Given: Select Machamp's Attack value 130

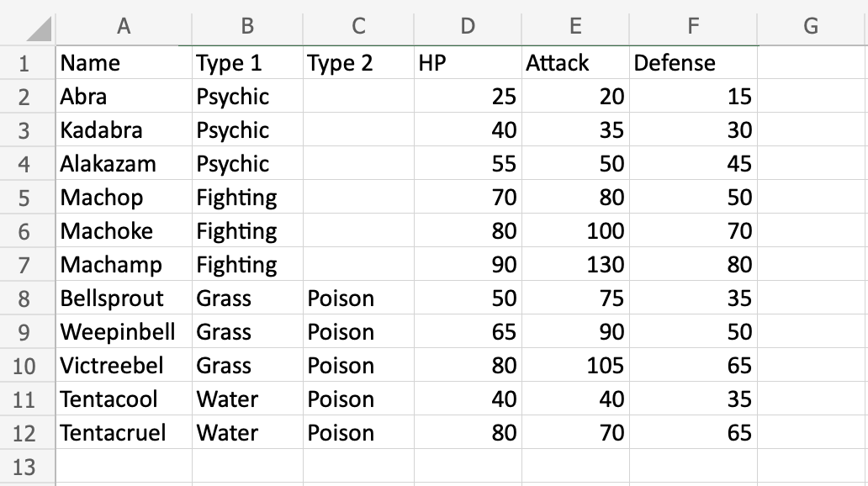Looking at the screenshot, I should pos(575,265).
